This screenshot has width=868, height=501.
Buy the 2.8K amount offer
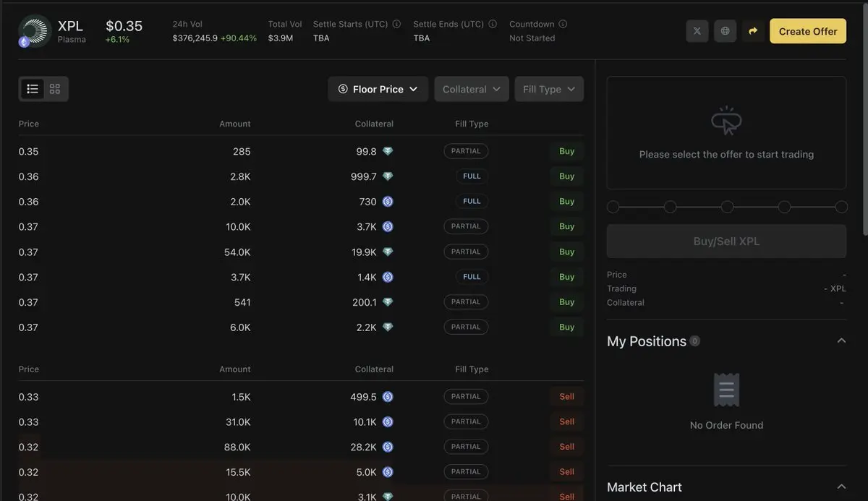(567, 176)
